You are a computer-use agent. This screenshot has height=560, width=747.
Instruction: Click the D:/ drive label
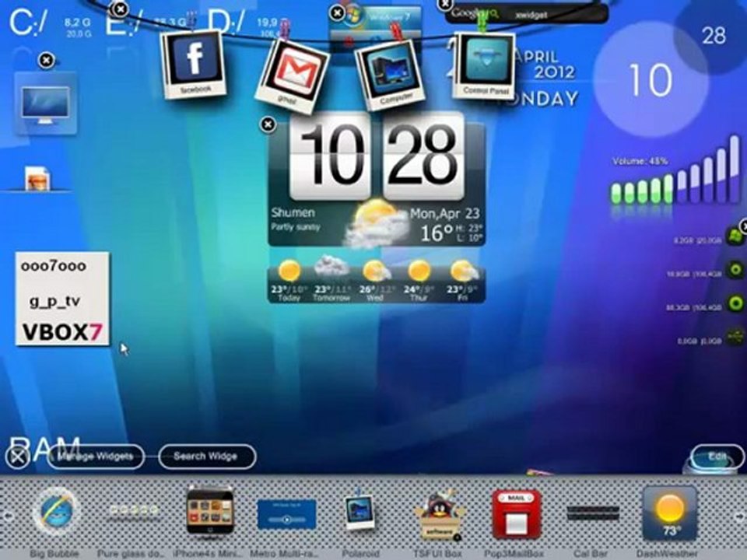[226, 22]
